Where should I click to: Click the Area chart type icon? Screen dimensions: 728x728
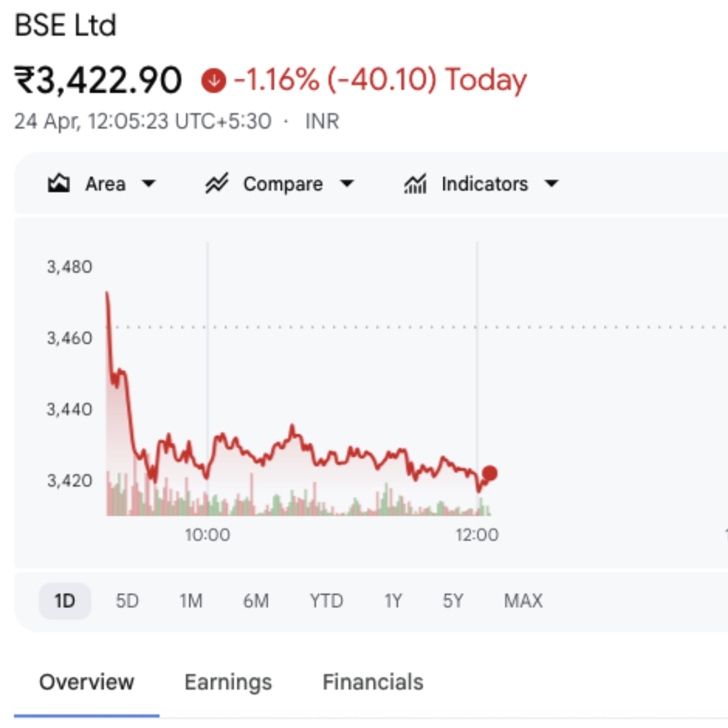pyautogui.click(x=59, y=184)
